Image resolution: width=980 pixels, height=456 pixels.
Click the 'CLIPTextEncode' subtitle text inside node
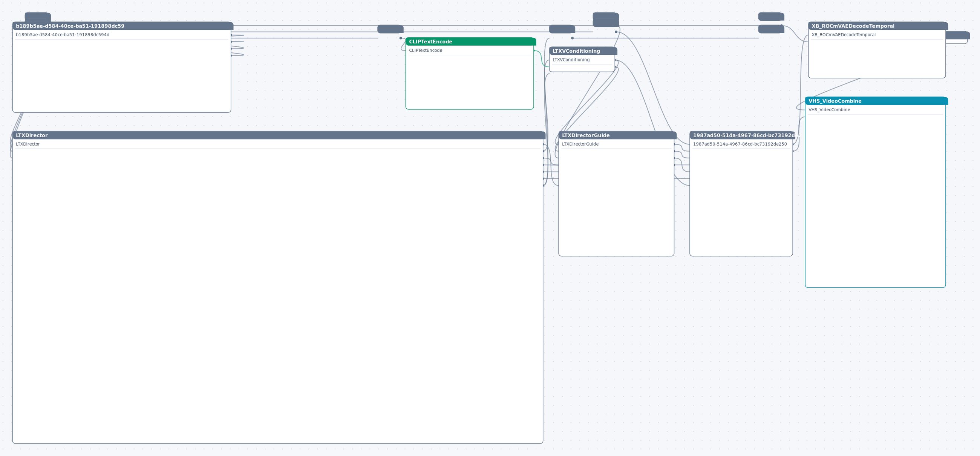[425, 50]
